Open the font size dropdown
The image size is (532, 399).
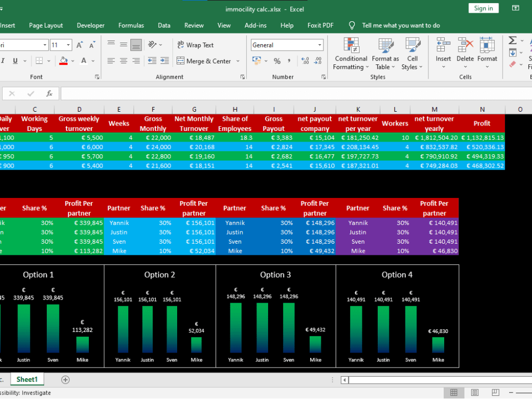point(69,45)
